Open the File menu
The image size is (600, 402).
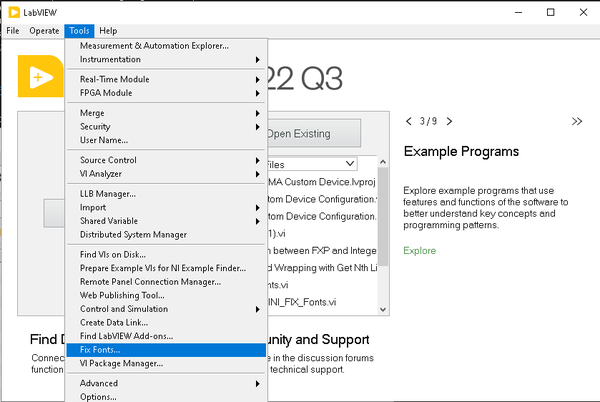pos(13,31)
